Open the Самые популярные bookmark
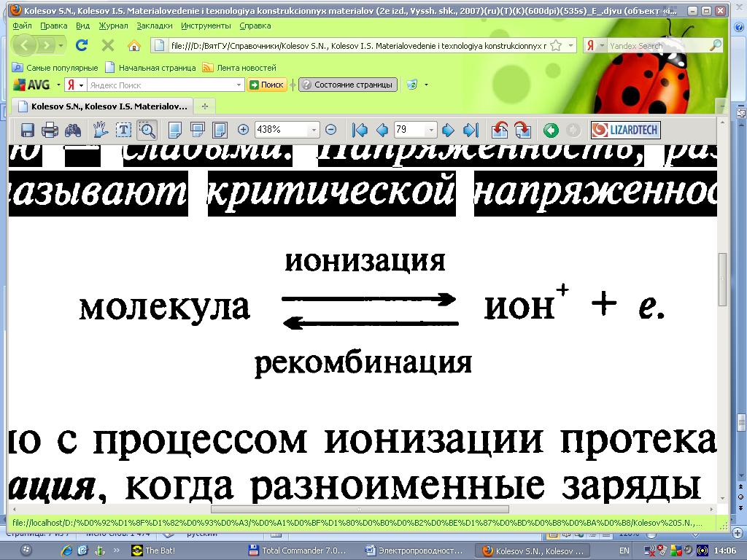The height and width of the screenshot is (560, 747). (x=55, y=68)
